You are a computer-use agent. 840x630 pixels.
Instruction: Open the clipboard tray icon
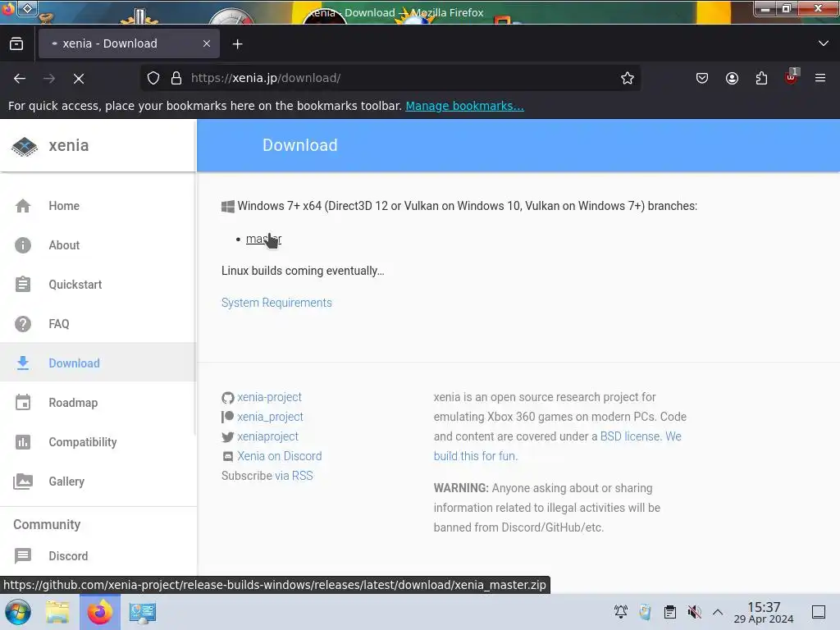click(669, 612)
